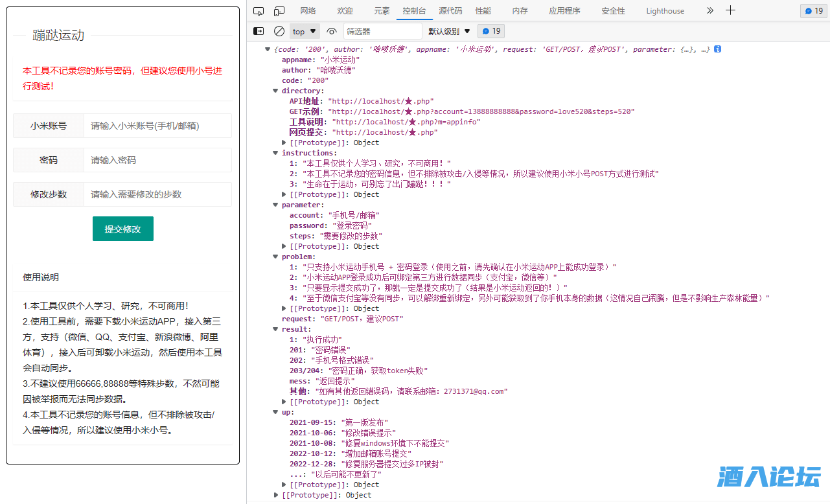Add a new tool with the plus icon

pos(730,10)
